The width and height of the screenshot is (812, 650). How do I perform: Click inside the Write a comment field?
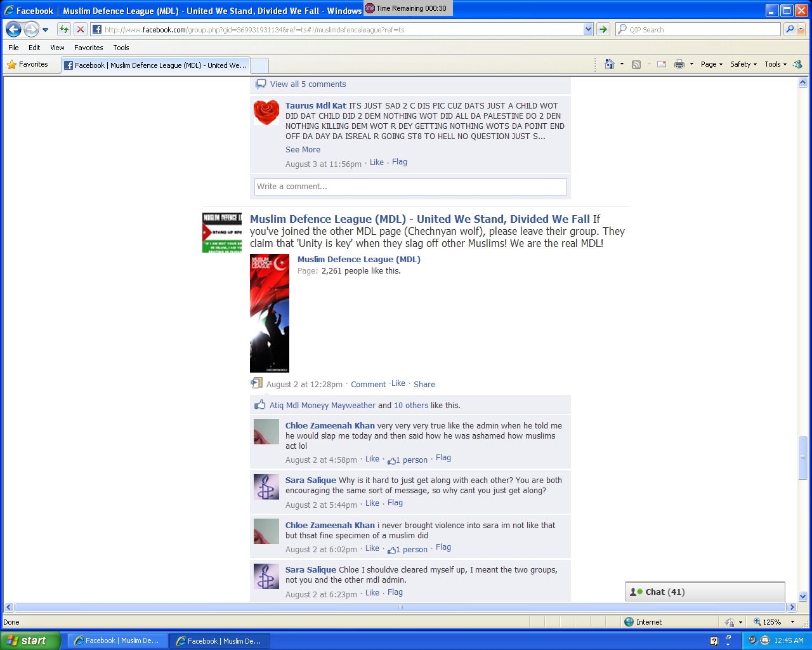pos(410,187)
